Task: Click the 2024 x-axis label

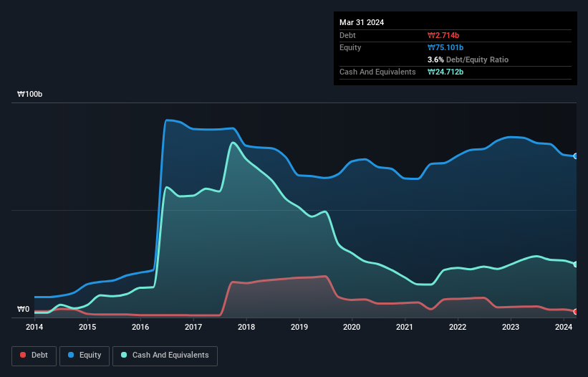Action: tap(564, 327)
